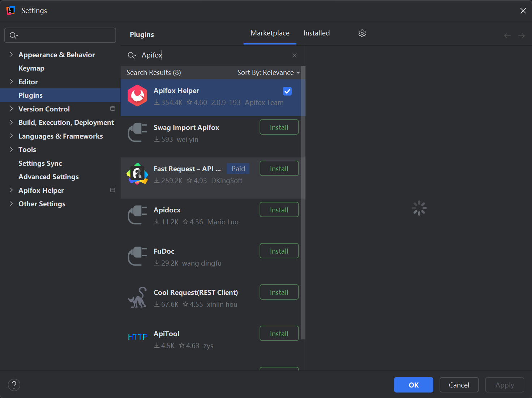Image resolution: width=532 pixels, height=398 pixels.
Task: Expand the Editor settings node
Action: [11, 82]
